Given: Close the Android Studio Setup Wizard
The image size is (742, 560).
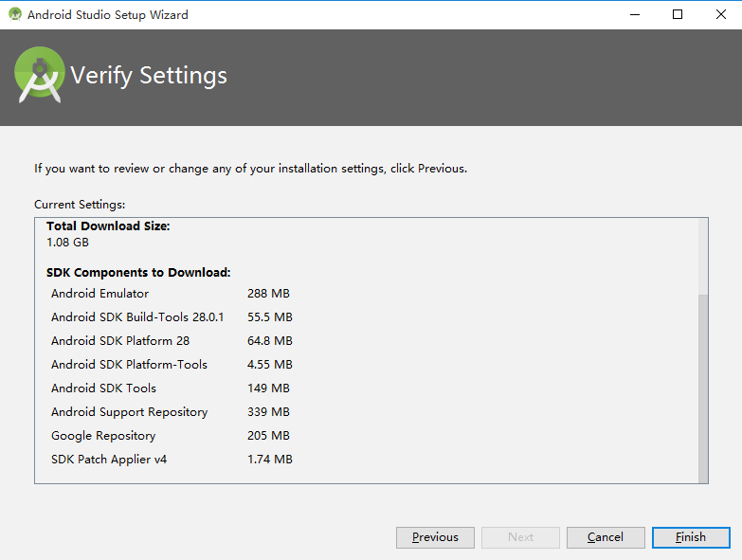Looking at the screenshot, I should tap(720, 14).
